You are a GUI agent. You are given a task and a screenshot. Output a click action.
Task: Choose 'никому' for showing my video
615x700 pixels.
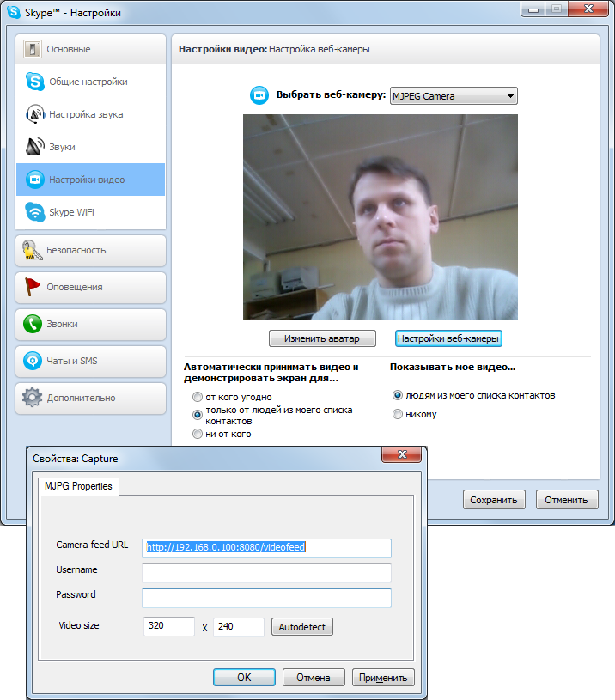click(x=398, y=414)
